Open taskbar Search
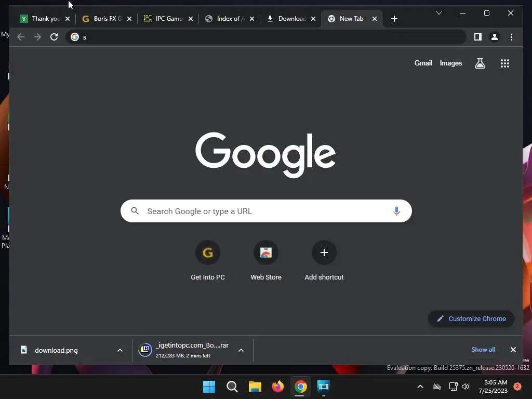This screenshot has width=532, height=399. (x=232, y=387)
